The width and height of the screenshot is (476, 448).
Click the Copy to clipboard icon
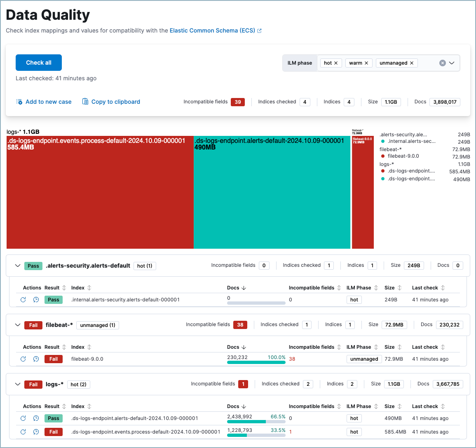coord(85,102)
